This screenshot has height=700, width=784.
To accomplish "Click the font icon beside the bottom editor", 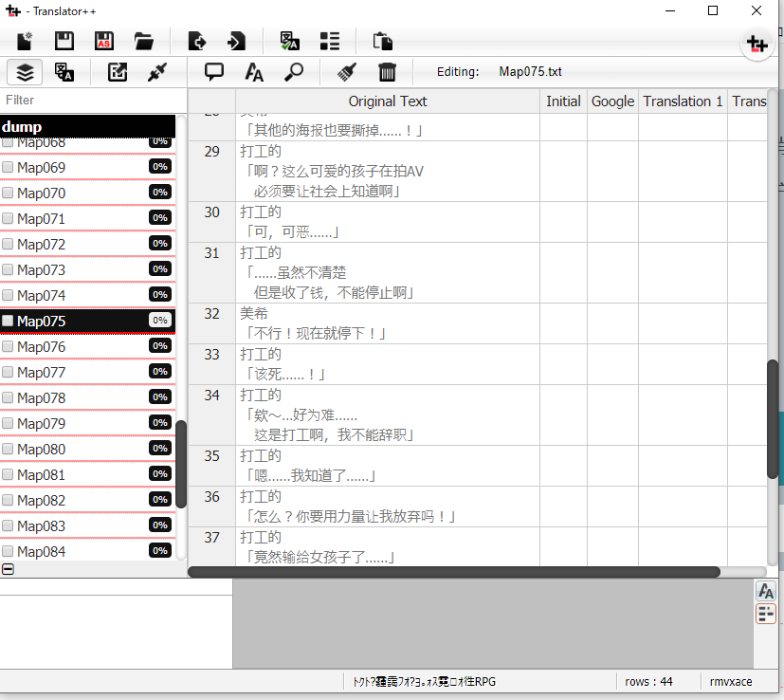I will [765, 591].
